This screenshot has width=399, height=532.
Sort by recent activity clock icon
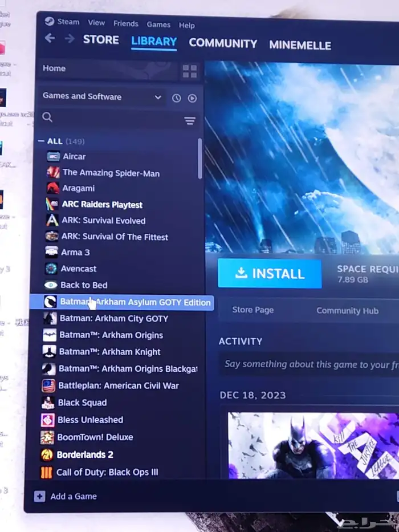(x=177, y=98)
